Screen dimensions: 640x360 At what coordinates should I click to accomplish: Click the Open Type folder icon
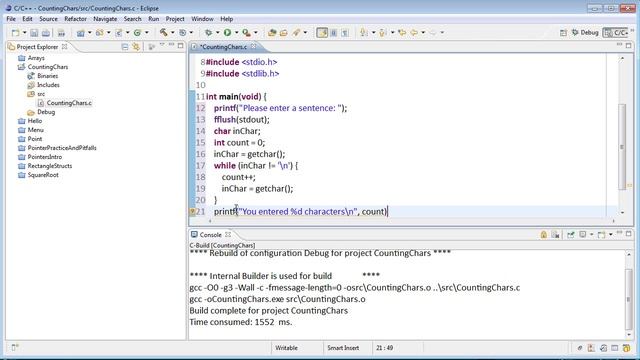pyautogui.click(x=284, y=33)
